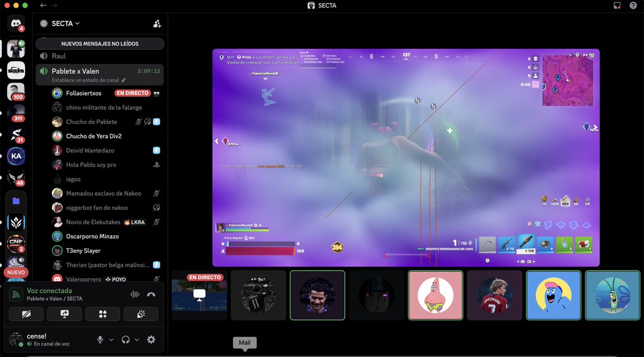Select the Plankton participant tile
This screenshot has height=357, width=644.
tap(612, 295)
